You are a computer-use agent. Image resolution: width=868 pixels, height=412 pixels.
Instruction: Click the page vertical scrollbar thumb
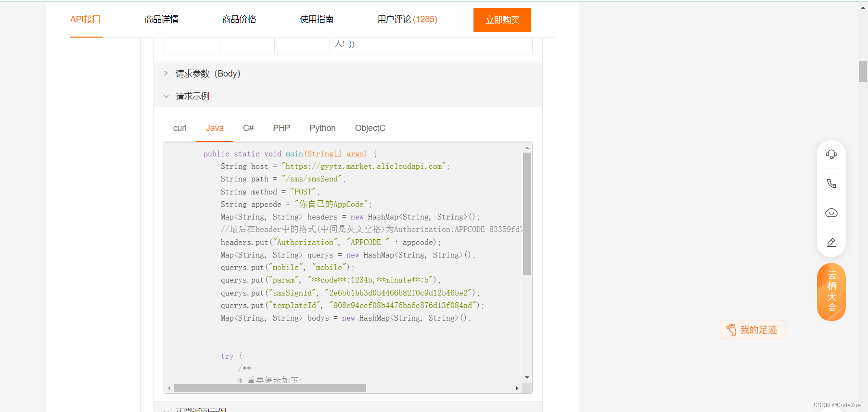863,72
